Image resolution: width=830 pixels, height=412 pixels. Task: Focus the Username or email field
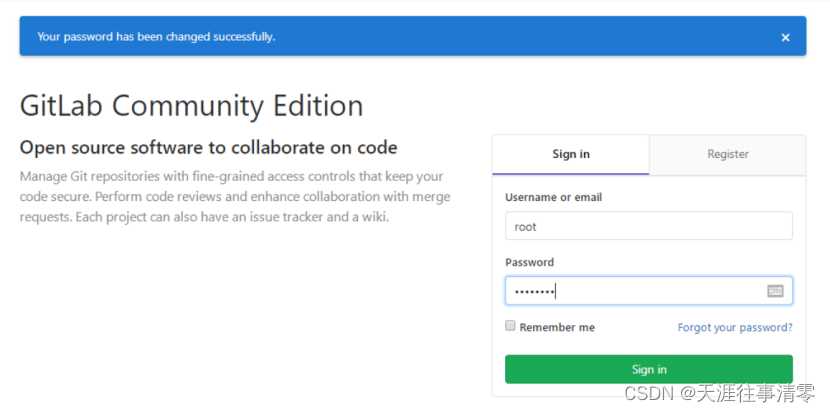pyautogui.click(x=649, y=226)
